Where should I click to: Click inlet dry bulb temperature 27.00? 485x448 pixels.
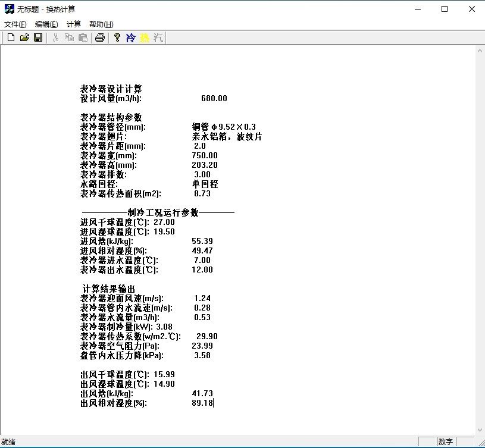164,223
